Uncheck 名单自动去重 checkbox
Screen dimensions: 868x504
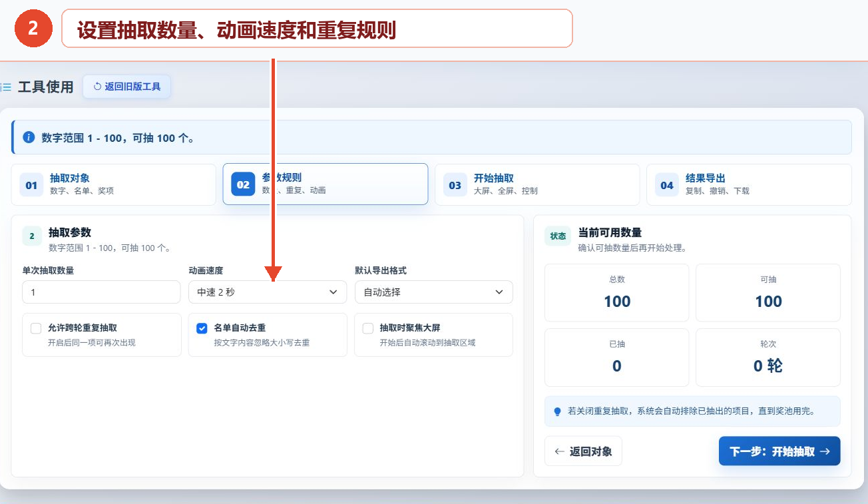[202, 328]
